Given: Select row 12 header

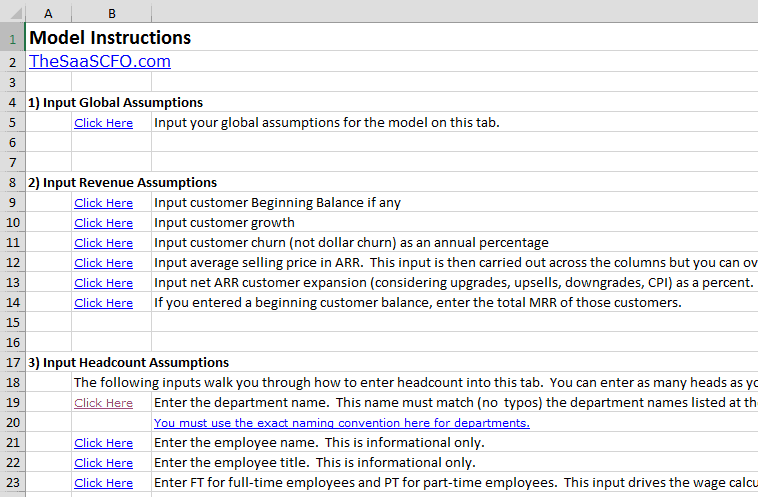Looking at the screenshot, I should [x=13, y=263].
